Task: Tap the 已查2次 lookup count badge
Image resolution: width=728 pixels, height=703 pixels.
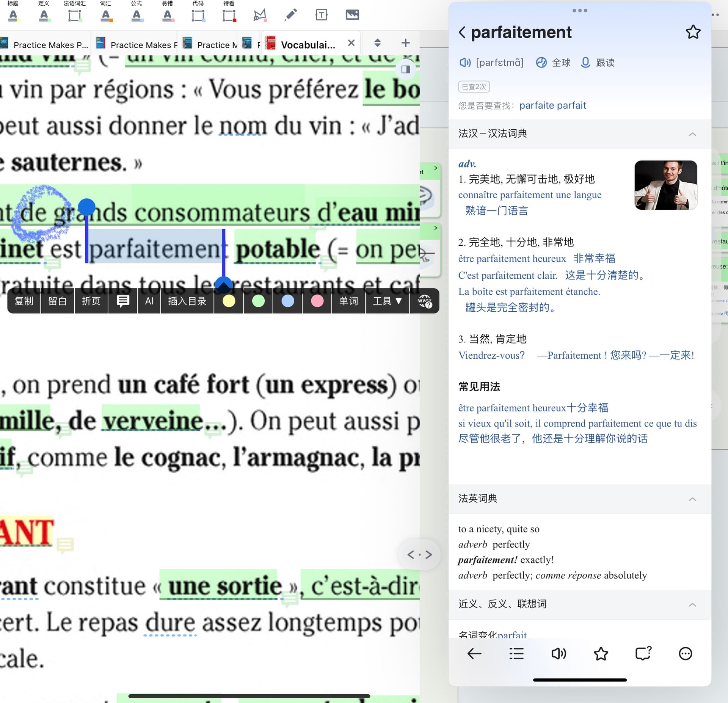Action: click(474, 86)
